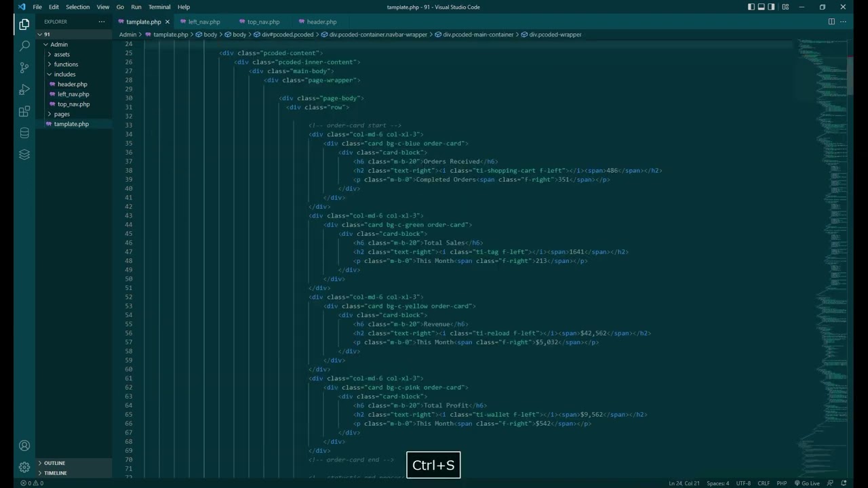Open the Explorer view in activity bar
The height and width of the screenshot is (488, 868).
(24, 24)
